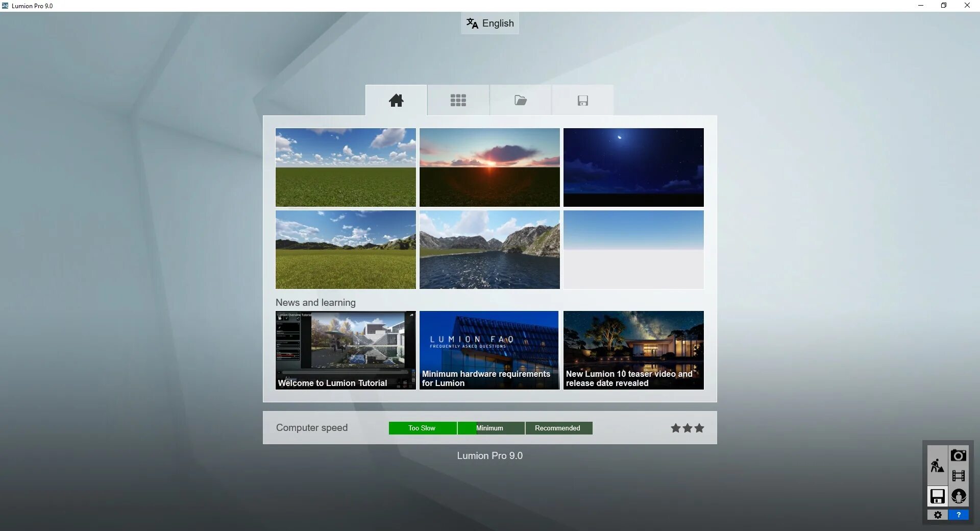Switch to Movie mode film-strip icon

pyautogui.click(x=959, y=476)
